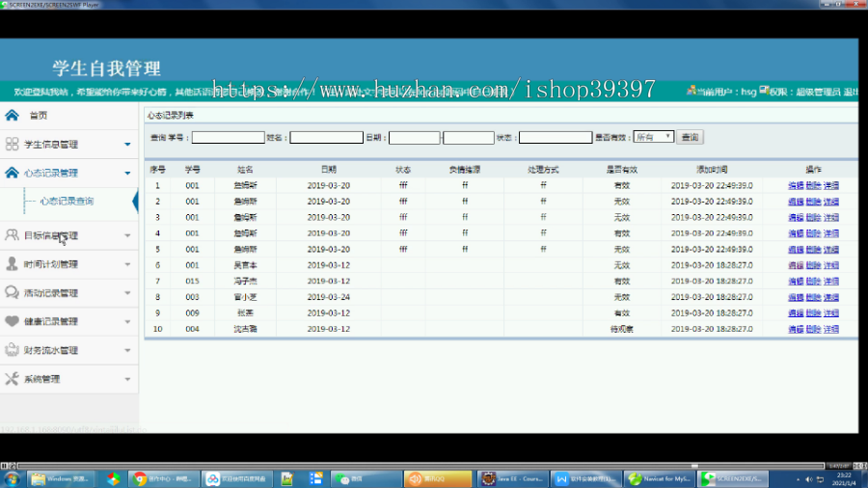Click the taskbar clock showing 23:22

tap(844, 479)
